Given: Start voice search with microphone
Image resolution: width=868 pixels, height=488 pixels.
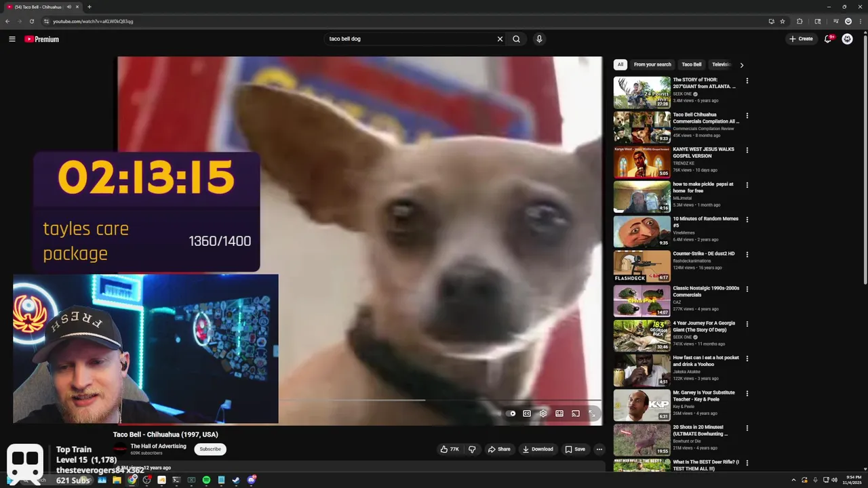Looking at the screenshot, I should 539,39.
